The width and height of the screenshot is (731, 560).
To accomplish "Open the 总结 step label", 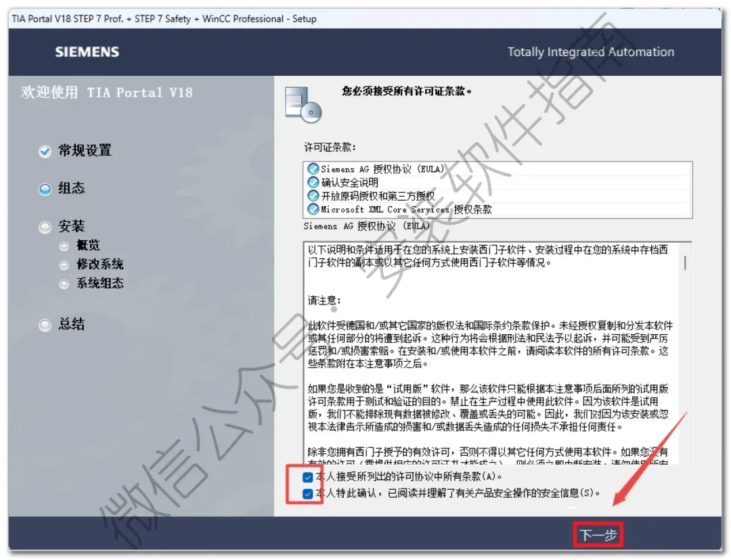I will pyautogui.click(x=71, y=324).
